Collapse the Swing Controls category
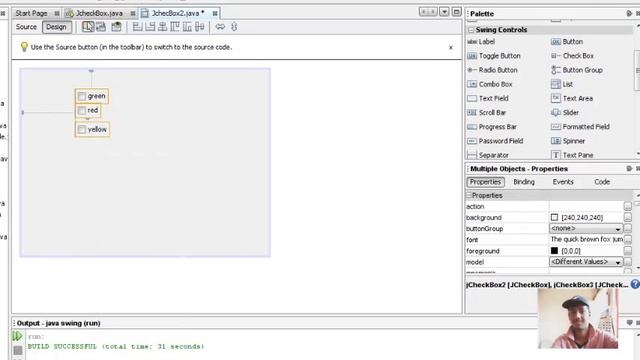Screen dimensions: 640x360 (x=471, y=30)
